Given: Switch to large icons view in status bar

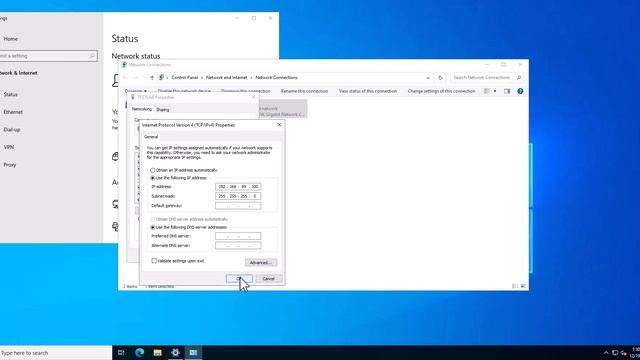Looking at the screenshot, I should pyautogui.click(x=523, y=286).
